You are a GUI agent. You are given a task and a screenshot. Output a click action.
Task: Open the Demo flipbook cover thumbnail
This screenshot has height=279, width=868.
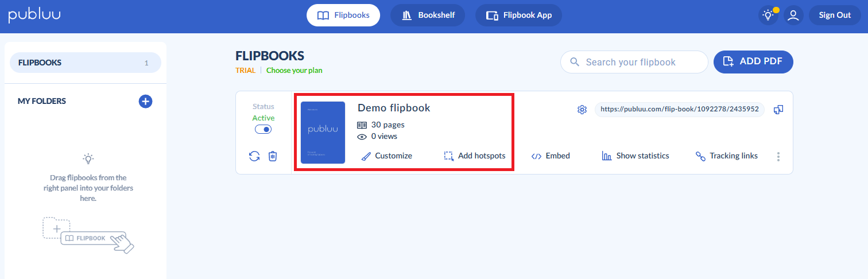[x=323, y=133]
